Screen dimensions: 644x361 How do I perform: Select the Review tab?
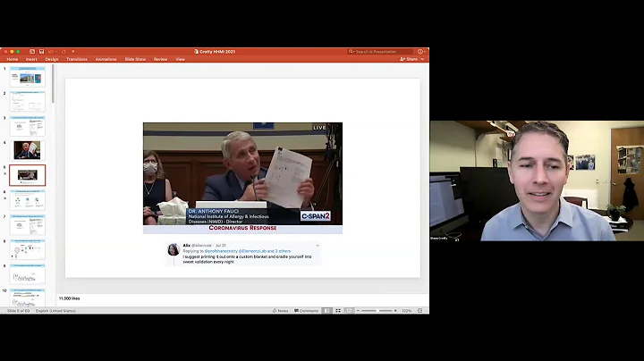tap(161, 60)
